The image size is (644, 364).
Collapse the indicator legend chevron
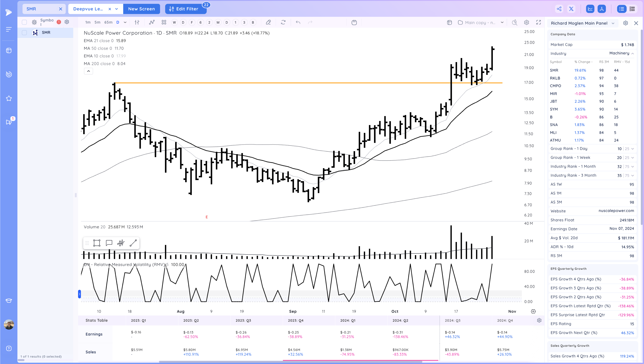tap(88, 71)
